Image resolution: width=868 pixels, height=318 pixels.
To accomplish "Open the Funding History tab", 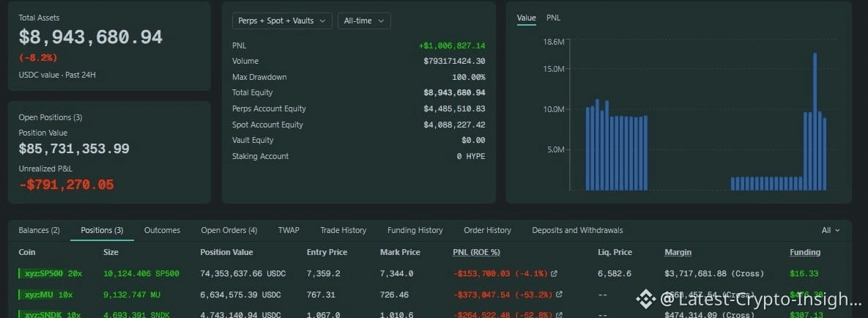I will pos(415,230).
